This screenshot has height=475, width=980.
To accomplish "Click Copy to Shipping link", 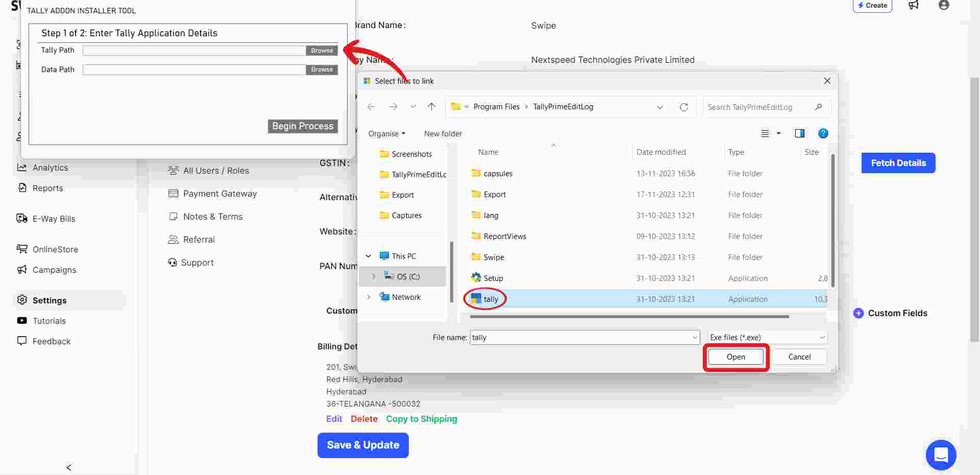I will point(422,419).
